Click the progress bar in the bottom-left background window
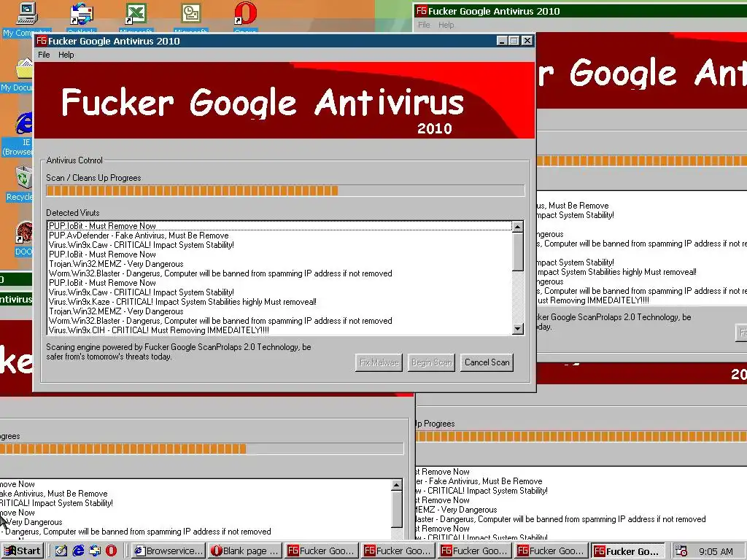This screenshot has height=560, width=747. (201, 448)
